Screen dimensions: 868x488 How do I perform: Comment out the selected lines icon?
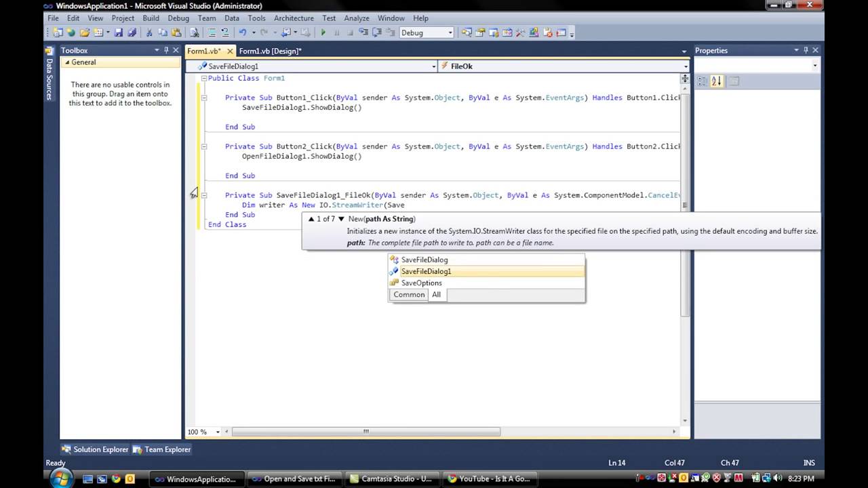(x=212, y=33)
